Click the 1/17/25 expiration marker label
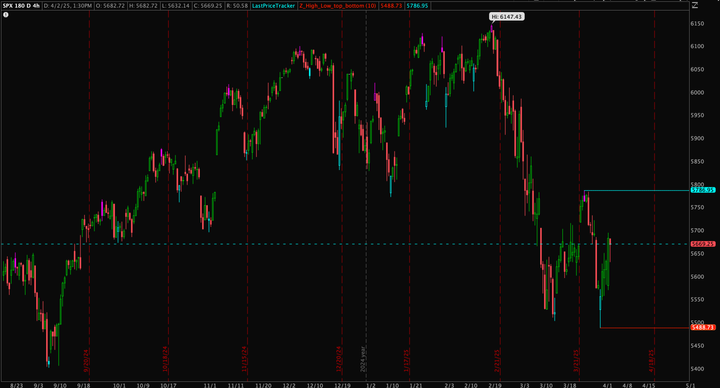The image size is (720, 388). pos(407,360)
